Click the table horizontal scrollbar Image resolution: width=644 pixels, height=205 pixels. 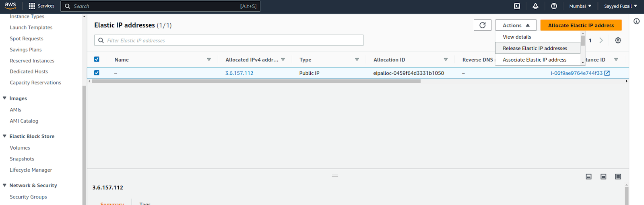pos(256,81)
